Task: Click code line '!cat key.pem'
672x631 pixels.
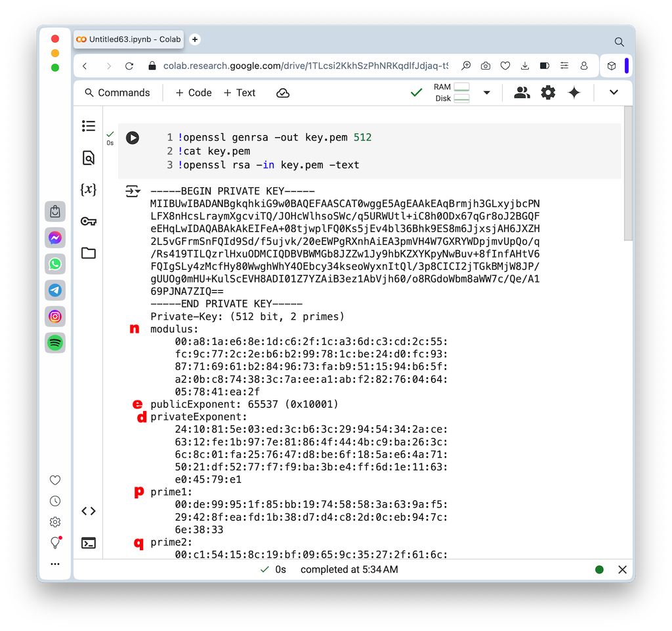Action: 215,151
